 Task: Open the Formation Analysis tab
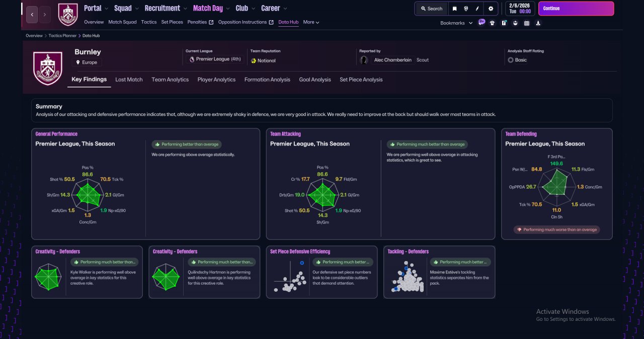267,80
